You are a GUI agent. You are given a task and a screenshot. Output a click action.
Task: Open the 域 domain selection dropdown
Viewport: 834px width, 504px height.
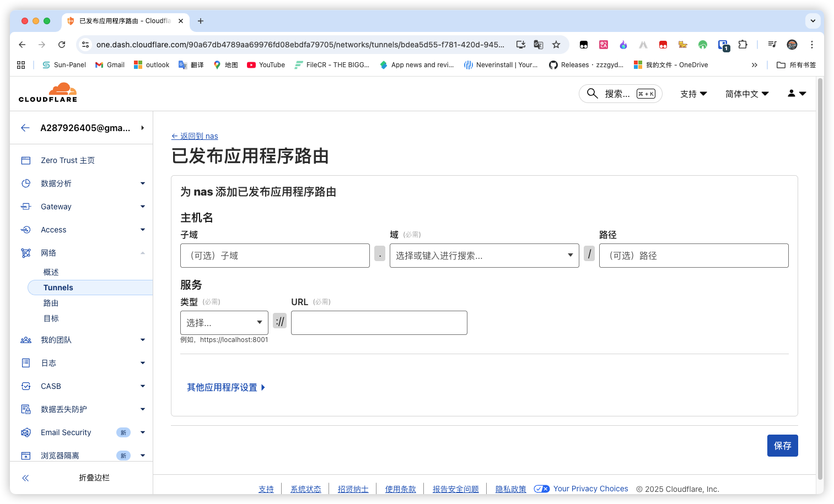485,256
